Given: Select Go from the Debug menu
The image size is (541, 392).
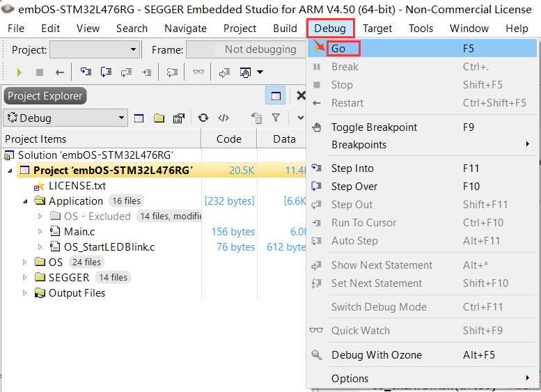Looking at the screenshot, I should (x=423, y=48).
